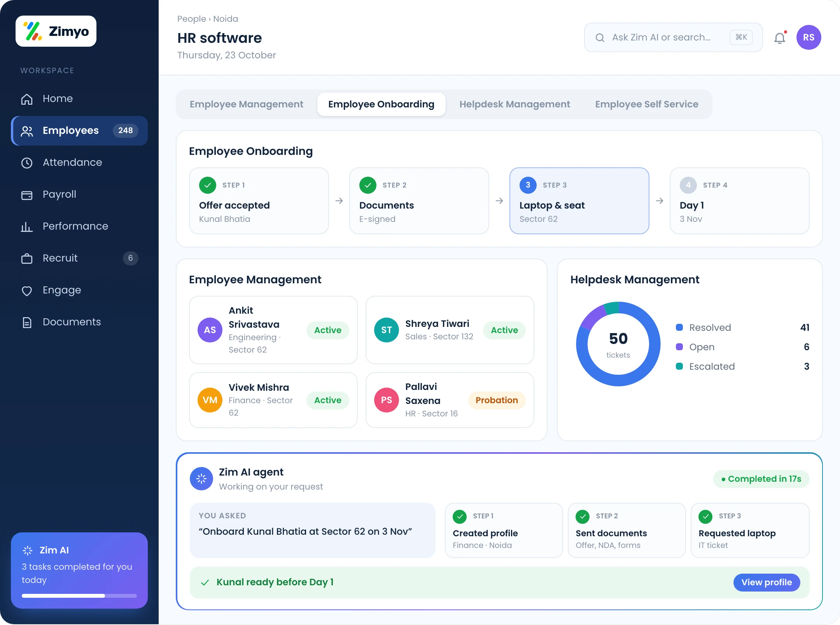Click Step 1 Offer accepted card

[259, 201]
